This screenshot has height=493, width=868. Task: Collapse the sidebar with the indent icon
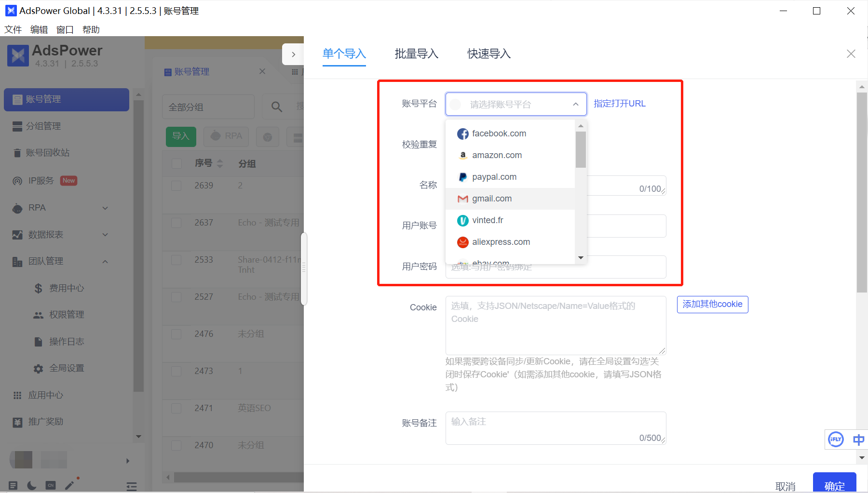click(x=132, y=486)
